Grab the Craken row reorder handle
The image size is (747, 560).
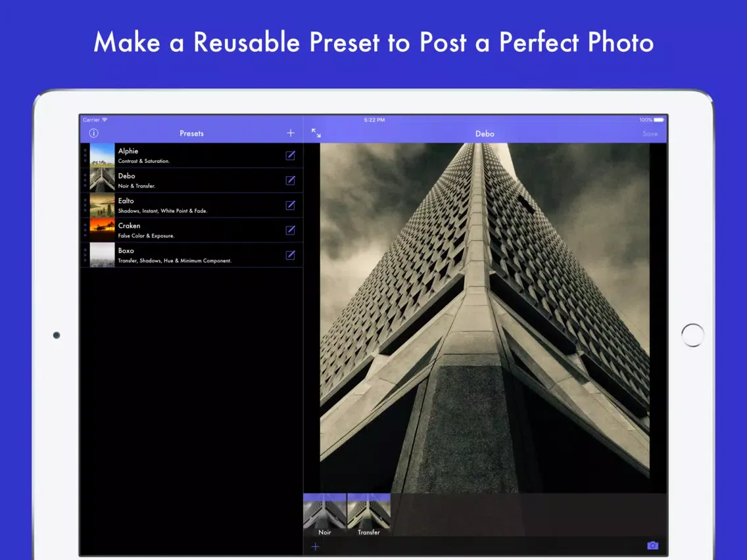85,230
